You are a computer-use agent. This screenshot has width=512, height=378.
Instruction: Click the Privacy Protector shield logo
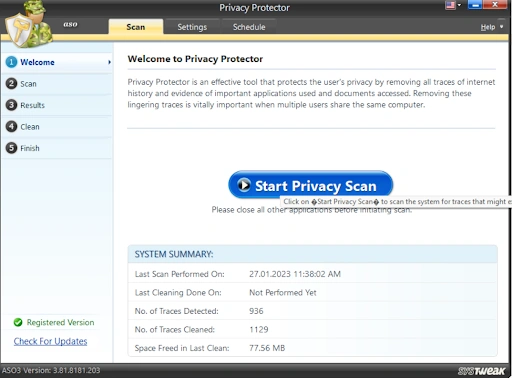click(x=28, y=25)
